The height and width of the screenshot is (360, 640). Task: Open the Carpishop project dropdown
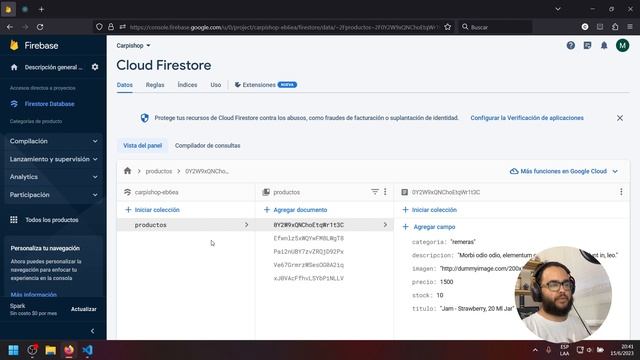coord(133,46)
